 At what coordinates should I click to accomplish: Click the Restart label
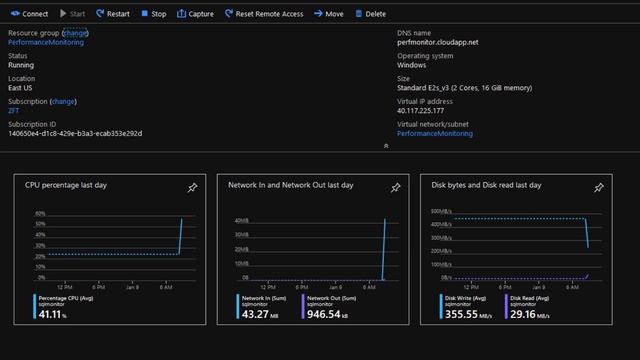coord(118,14)
